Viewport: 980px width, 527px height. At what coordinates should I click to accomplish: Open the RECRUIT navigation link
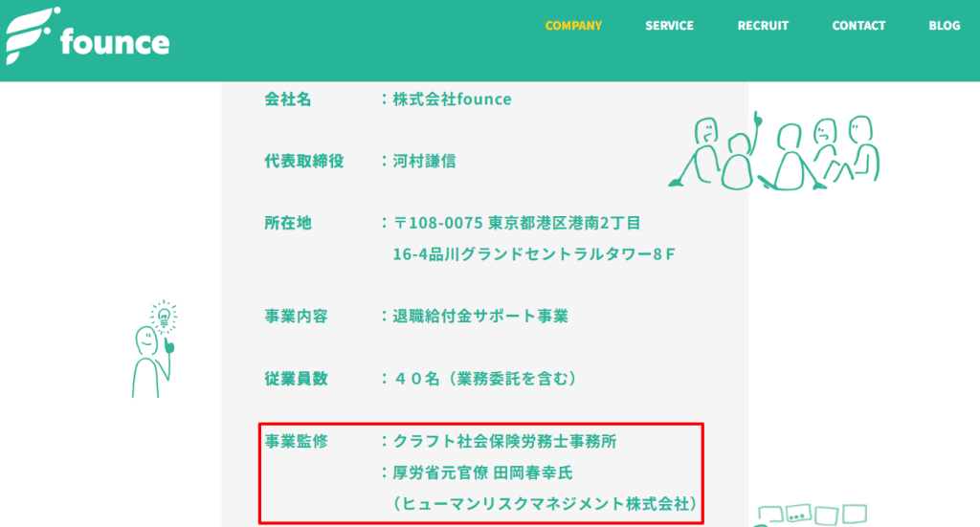(x=763, y=26)
